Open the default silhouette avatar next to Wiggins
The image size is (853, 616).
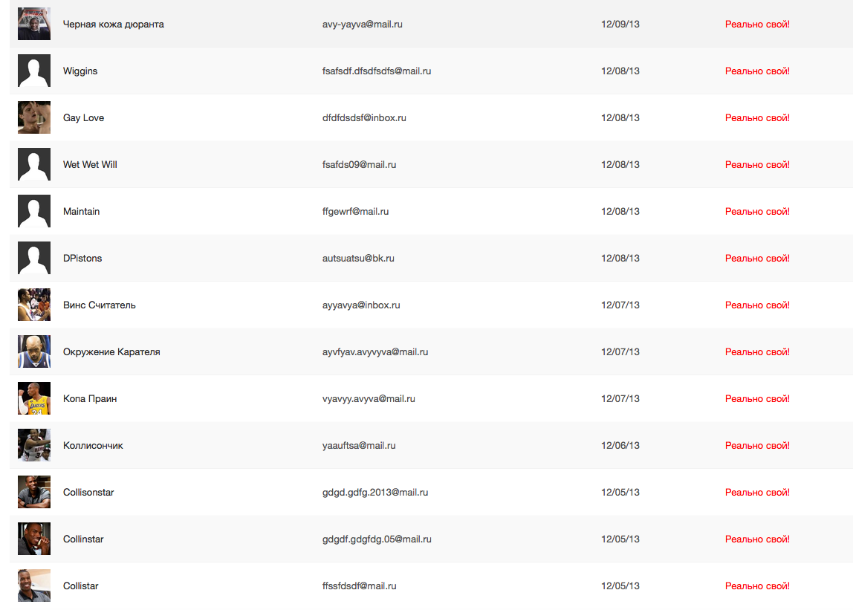point(34,71)
